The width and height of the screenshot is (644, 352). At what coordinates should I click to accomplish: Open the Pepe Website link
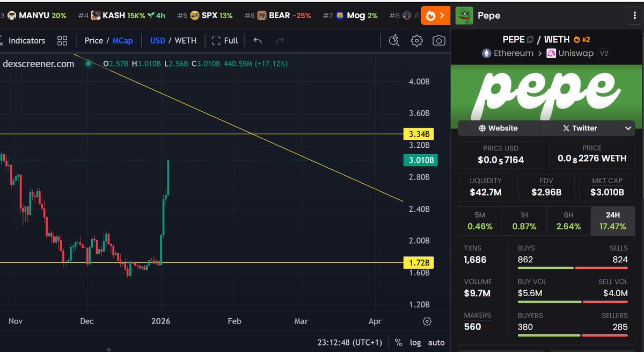point(498,128)
